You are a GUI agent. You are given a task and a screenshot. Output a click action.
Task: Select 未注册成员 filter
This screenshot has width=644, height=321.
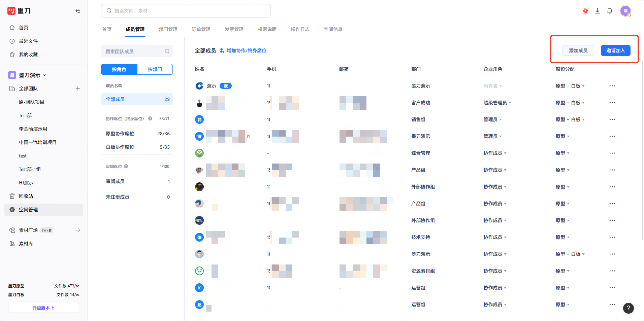(x=137, y=197)
